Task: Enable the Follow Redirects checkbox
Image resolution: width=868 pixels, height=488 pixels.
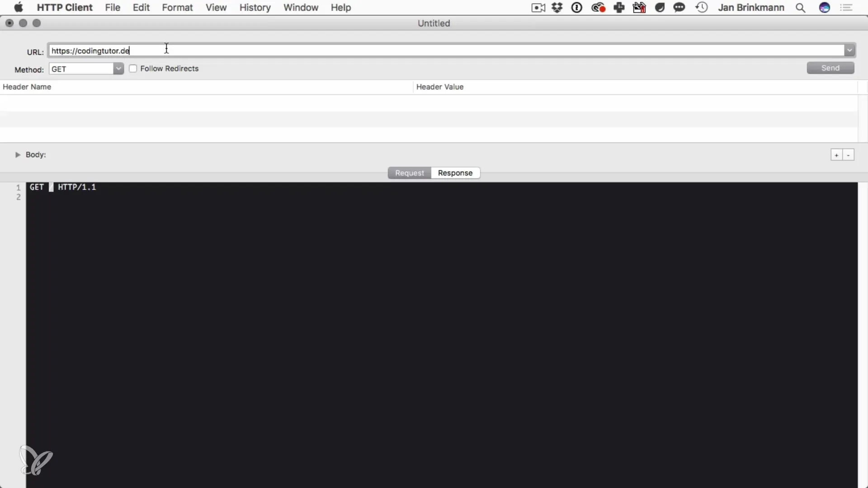Action: [x=133, y=69]
